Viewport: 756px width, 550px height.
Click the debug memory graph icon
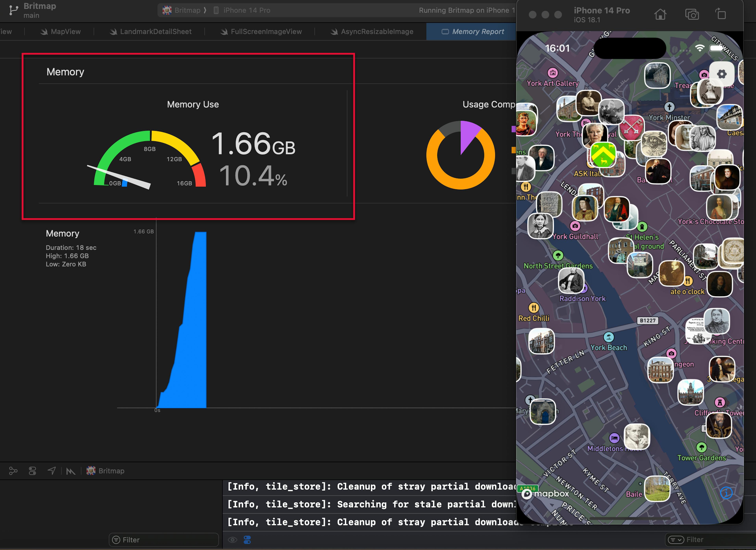click(x=13, y=471)
